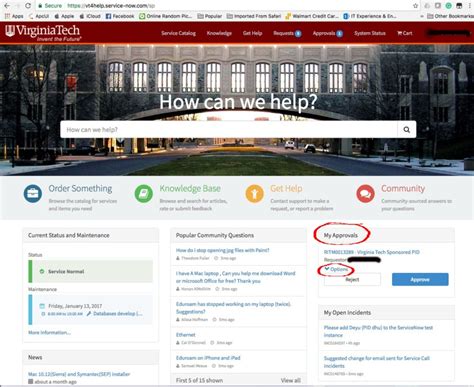
Task: Click Get Help tile heading
Action: tap(286, 188)
